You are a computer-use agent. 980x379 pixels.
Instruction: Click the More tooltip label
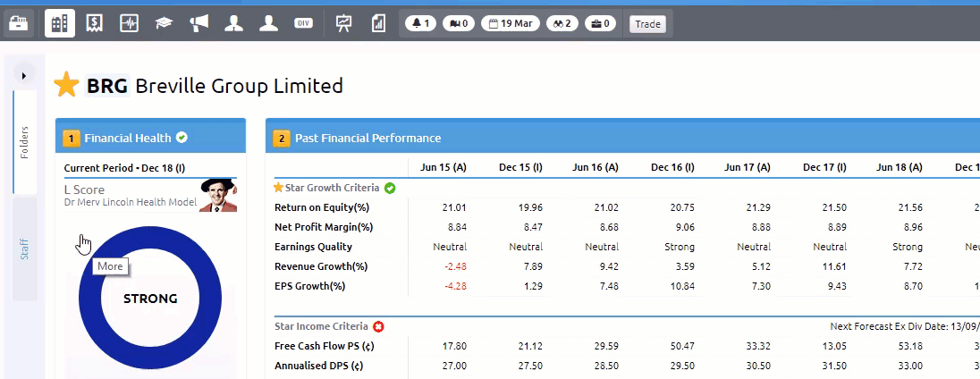pos(110,266)
